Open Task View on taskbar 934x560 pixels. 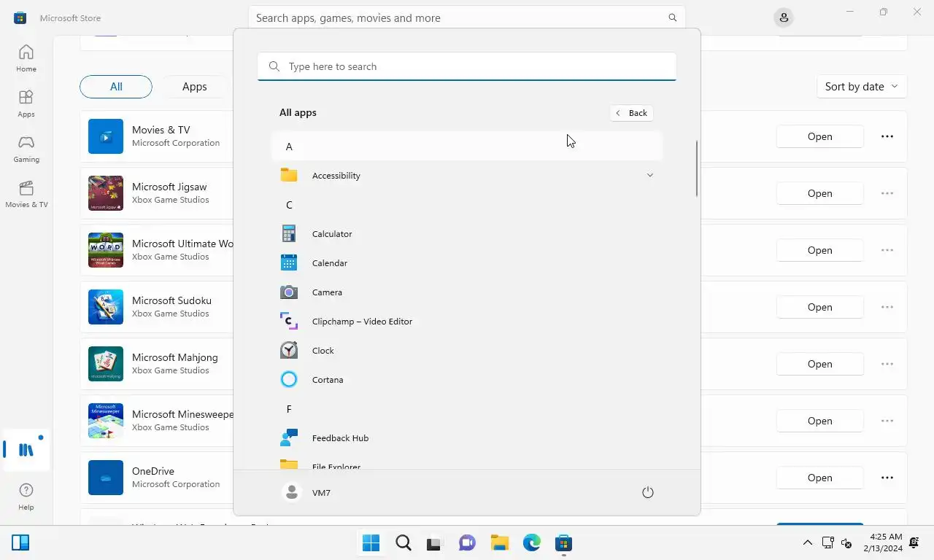435,542
